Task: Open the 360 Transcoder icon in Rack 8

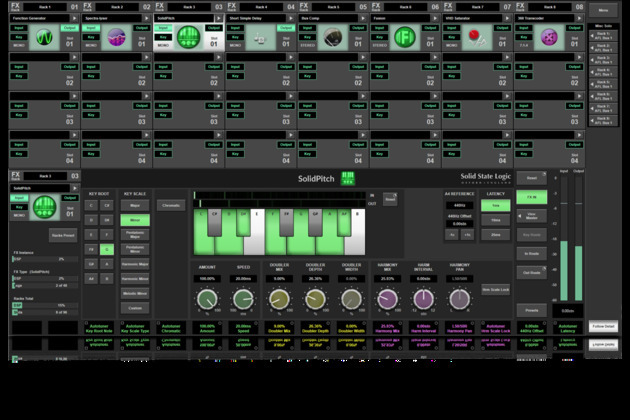Action: (549, 37)
